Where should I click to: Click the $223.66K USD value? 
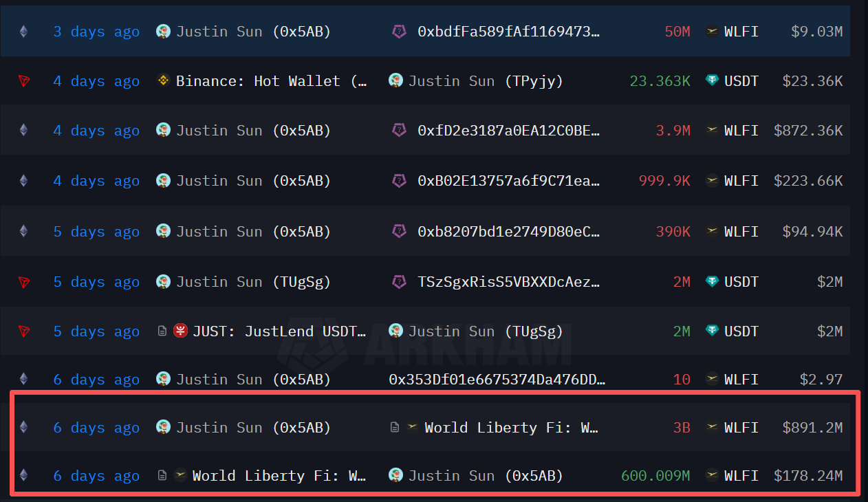pos(808,181)
